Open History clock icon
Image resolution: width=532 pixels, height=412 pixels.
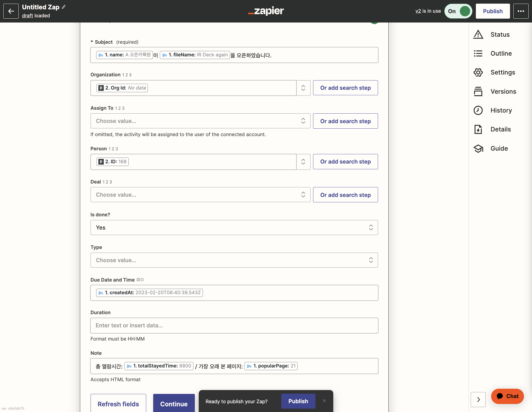[x=478, y=110]
